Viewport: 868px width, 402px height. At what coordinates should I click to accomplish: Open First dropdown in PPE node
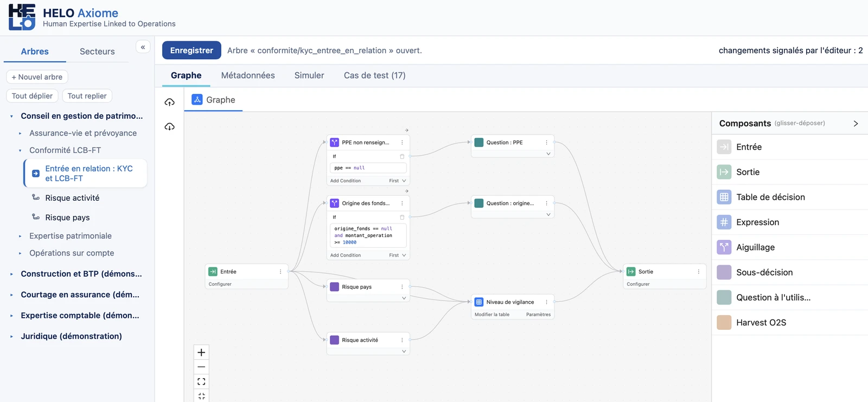point(398,181)
